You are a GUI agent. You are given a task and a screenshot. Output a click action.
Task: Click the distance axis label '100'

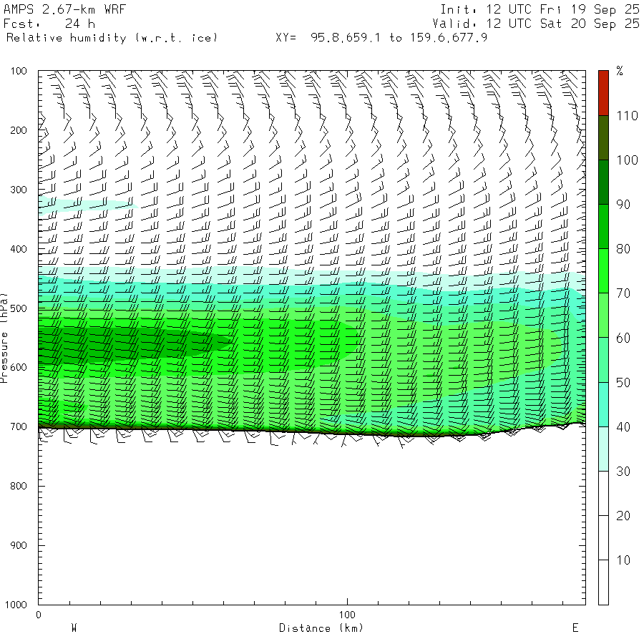[x=347, y=615]
